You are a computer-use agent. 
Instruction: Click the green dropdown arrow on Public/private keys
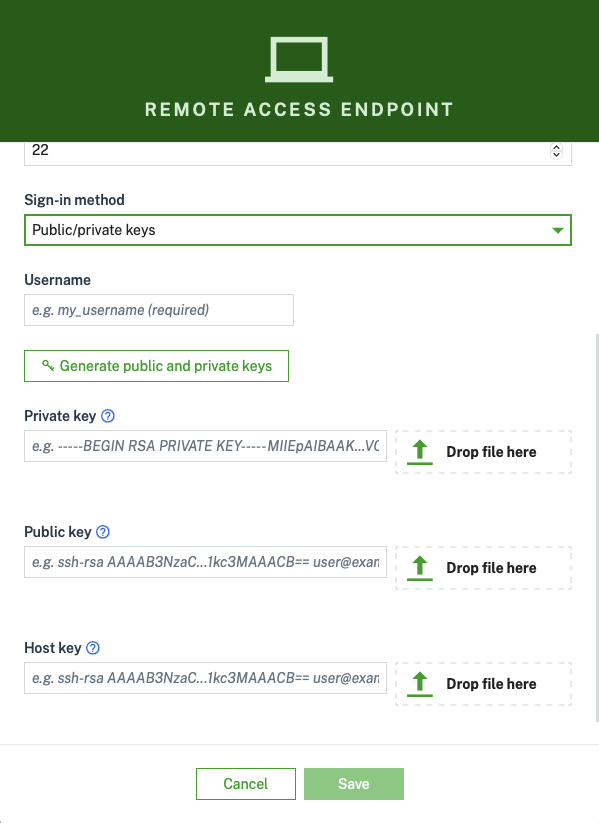[559, 230]
